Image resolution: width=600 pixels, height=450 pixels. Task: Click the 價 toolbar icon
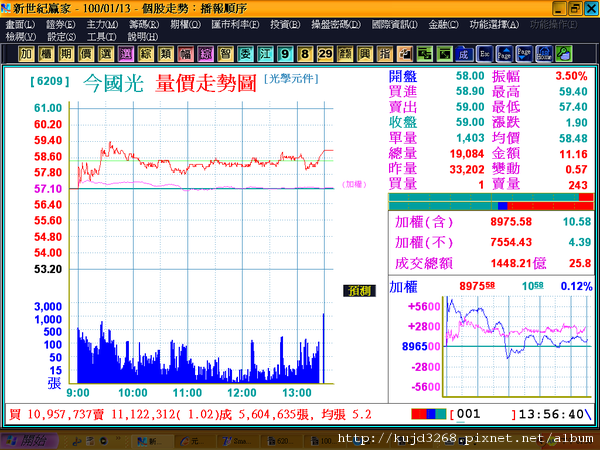(86, 54)
